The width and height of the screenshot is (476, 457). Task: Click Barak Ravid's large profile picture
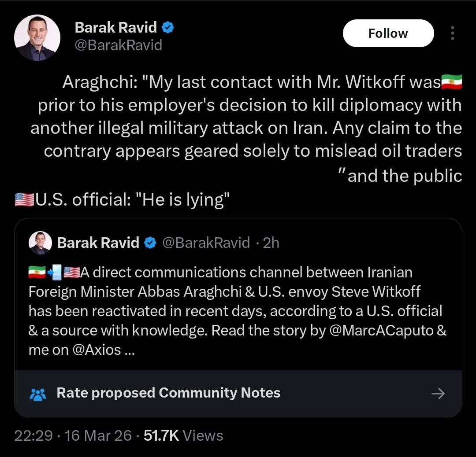(x=37, y=37)
